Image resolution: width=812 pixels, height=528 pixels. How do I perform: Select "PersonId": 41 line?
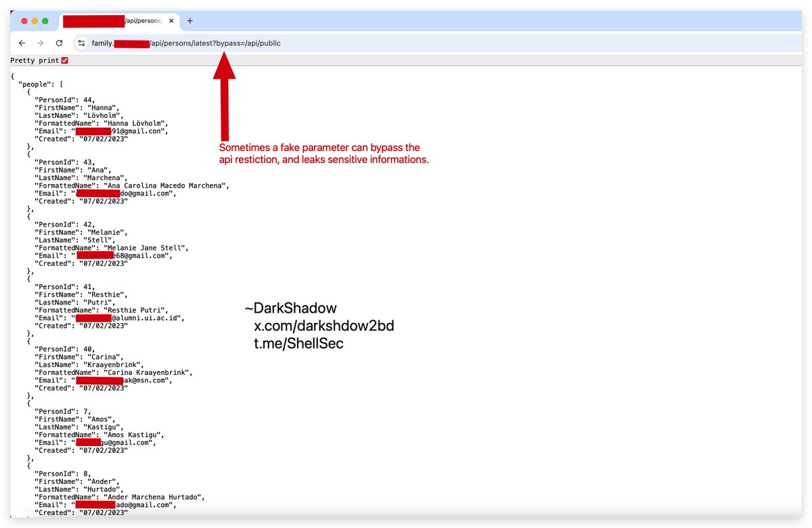pos(65,286)
